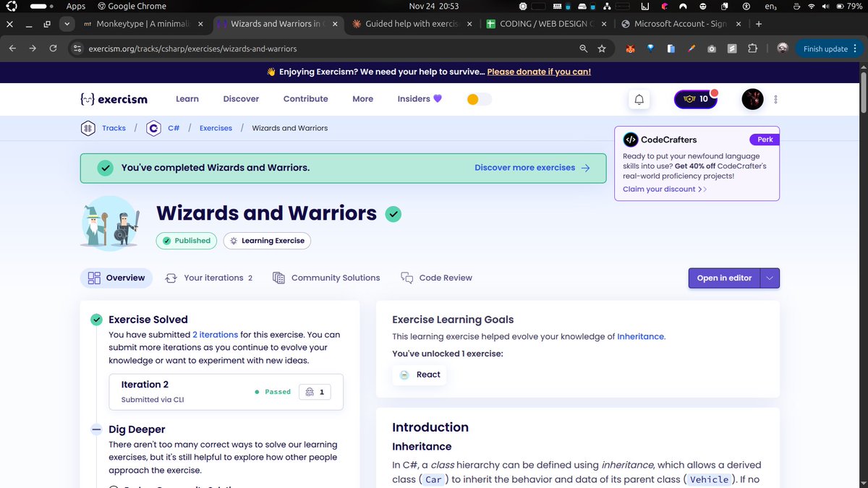
Task: Click the Tracks icon in the breadcrumb
Action: pyautogui.click(x=87, y=128)
